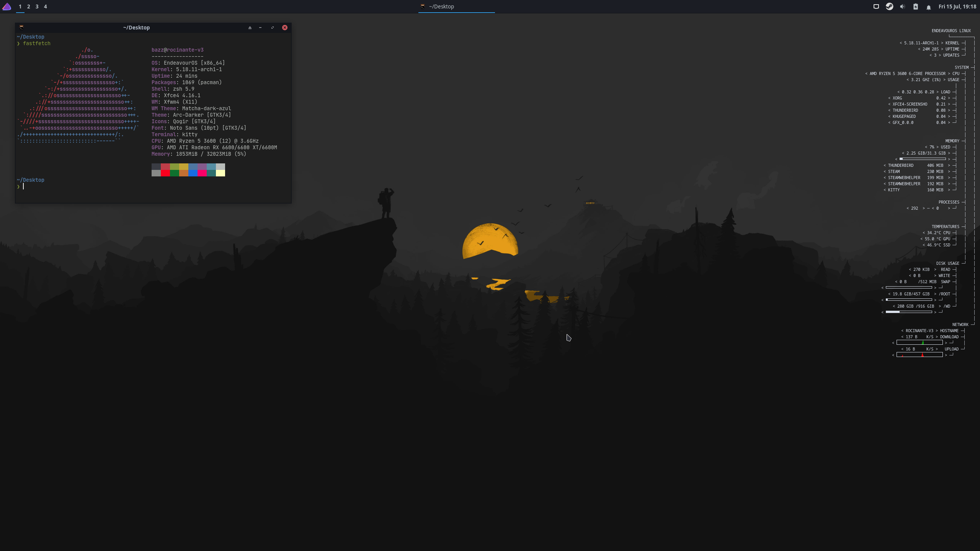Click the 'GPU: AMD ATI Radeon RX 6600' line
The image size is (980, 551).
(x=214, y=147)
